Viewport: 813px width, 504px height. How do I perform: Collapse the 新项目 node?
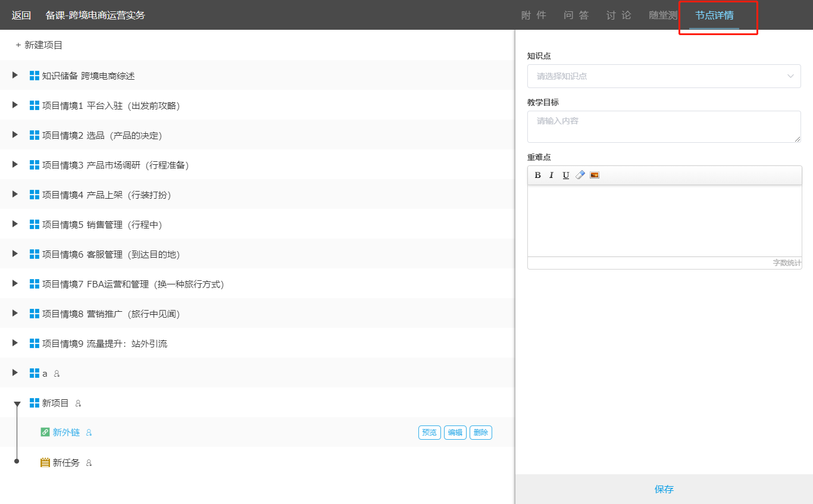click(x=17, y=404)
